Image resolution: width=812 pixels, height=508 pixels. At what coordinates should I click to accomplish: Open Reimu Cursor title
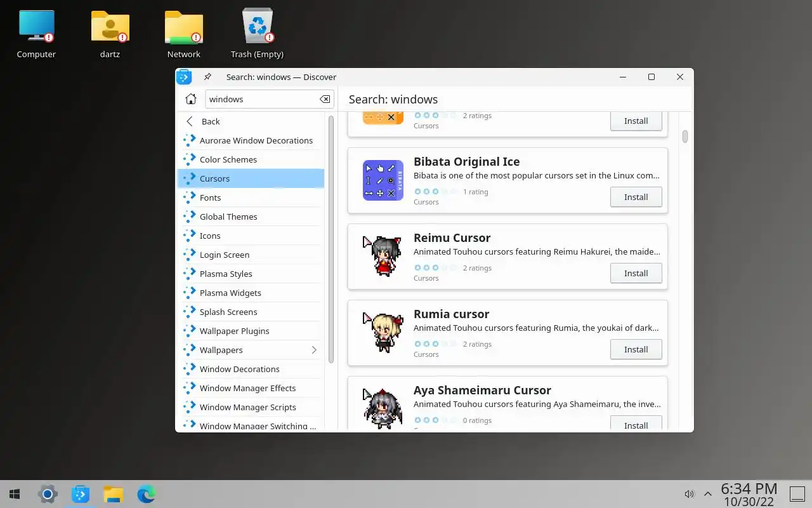[452, 237]
